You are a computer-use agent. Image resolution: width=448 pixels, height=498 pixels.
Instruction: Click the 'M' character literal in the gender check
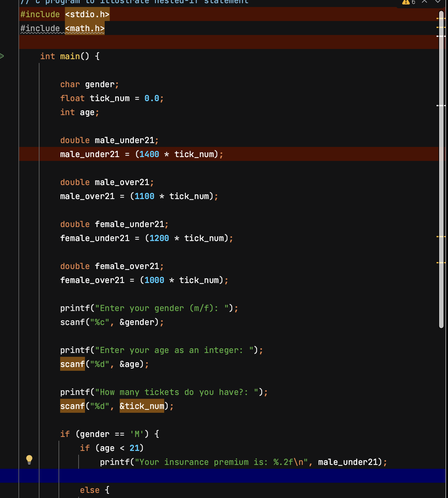click(x=137, y=434)
